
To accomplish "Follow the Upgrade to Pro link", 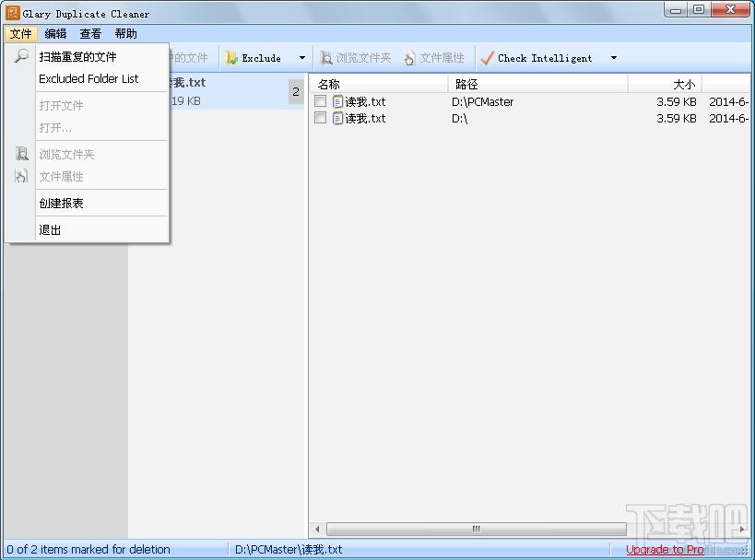I will (665, 550).
